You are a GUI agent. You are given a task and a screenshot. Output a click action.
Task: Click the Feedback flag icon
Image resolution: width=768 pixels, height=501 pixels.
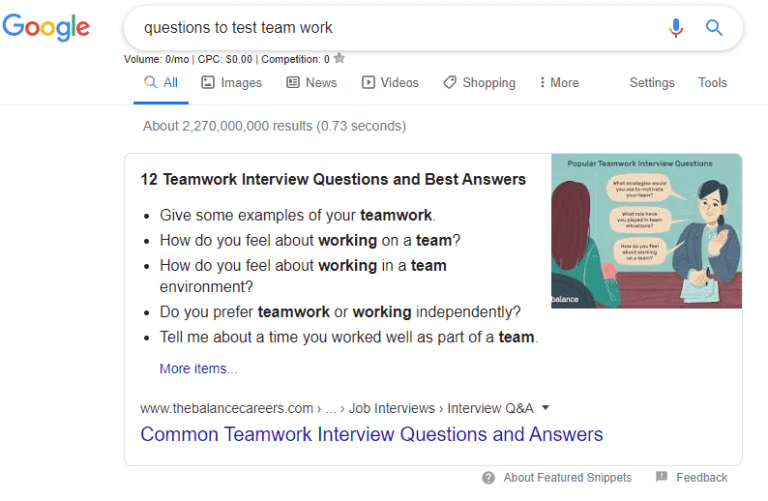pos(662,477)
